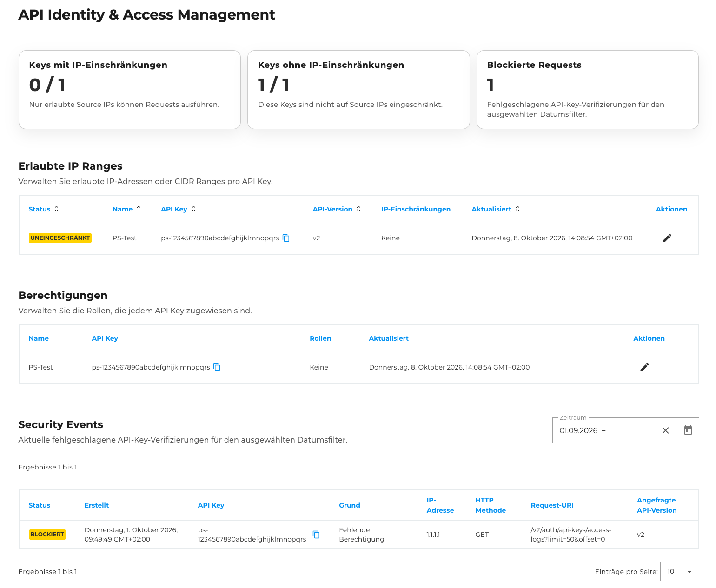Sort IP ranges table by Name
Image resolution: width=716 pixels, height=588 pixels.
[x=126, y=209]
